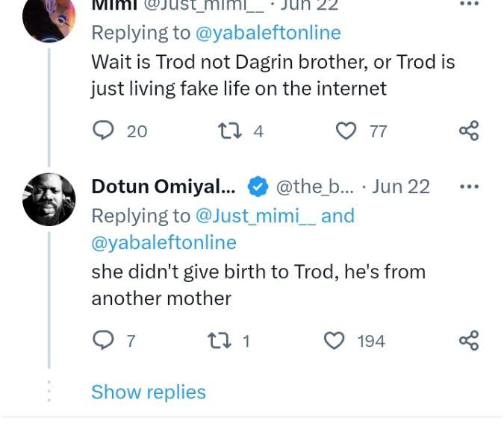Viewport: 504px width, 432px height.
Task: Open more options on Mimi's tweet
Action: [x=468, y=4]
